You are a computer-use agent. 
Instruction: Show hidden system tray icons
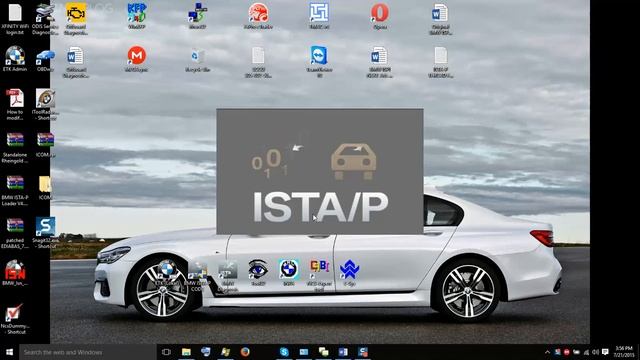point(547,352)
